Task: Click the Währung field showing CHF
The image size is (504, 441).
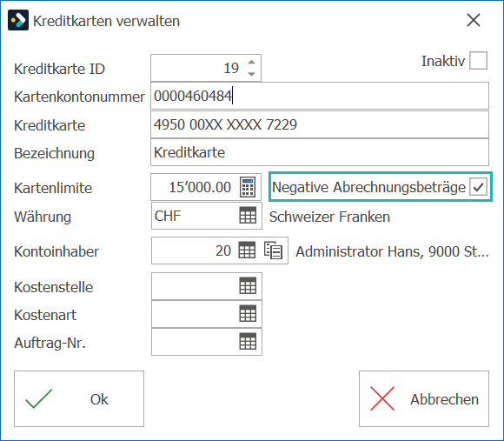Action: [206, 216]
